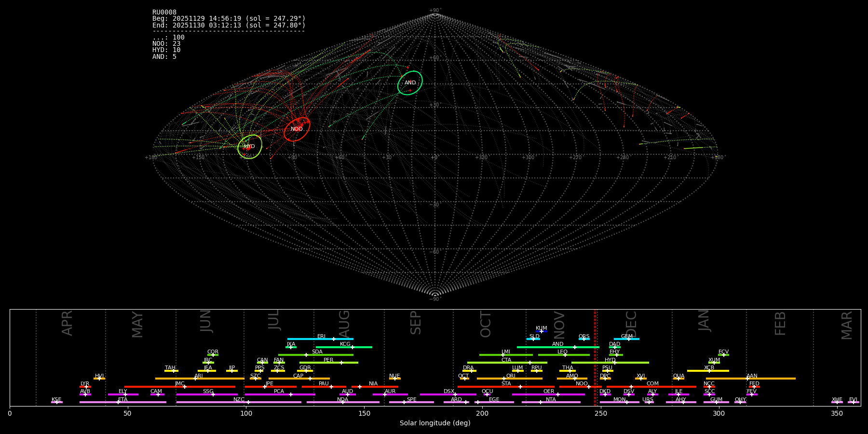Click the DSX shower bar in timeline
868x434 pixels.
448,394
